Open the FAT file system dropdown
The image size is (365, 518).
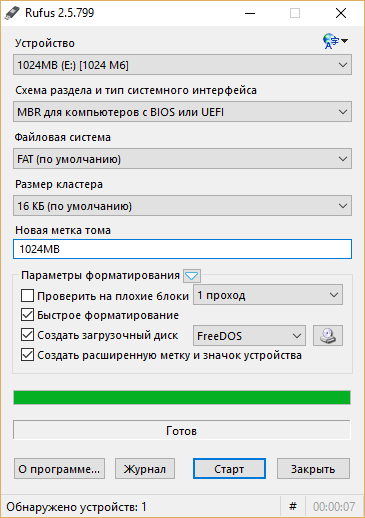182,159
